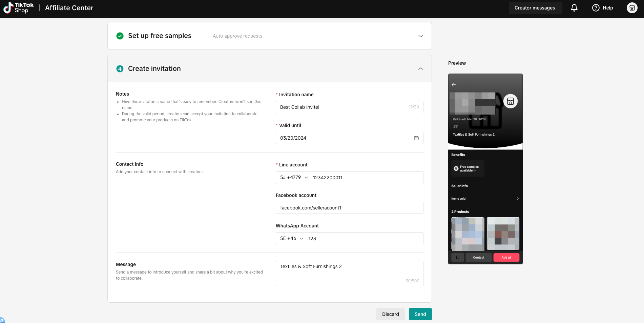
Task: Click the Valid until date field
Action: click(350, 138)
